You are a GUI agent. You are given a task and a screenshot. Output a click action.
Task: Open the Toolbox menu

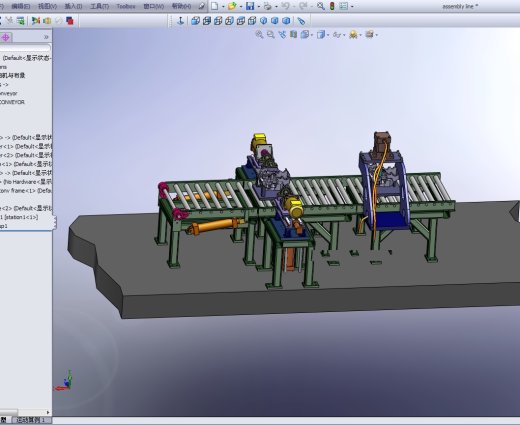click(x=126, y=6)
